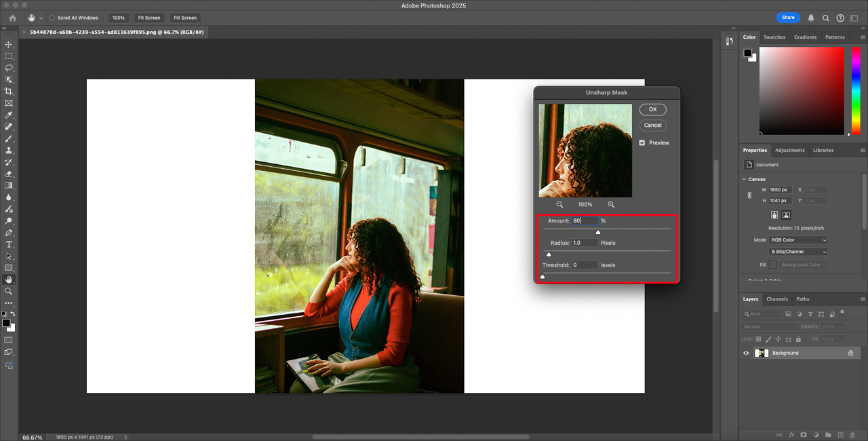Click the Amount slider handle
Screen dimensions: 868x441
pyautogui.click(x=598, y=232)
